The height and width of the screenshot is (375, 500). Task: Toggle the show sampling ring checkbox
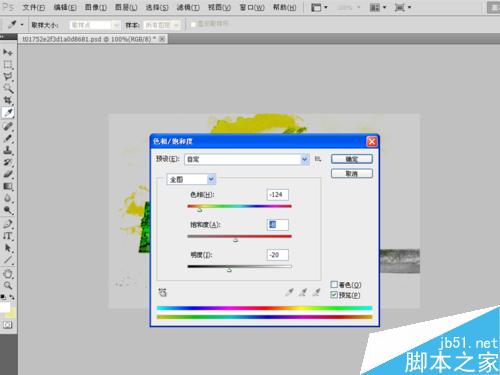[x=193, y=24]
